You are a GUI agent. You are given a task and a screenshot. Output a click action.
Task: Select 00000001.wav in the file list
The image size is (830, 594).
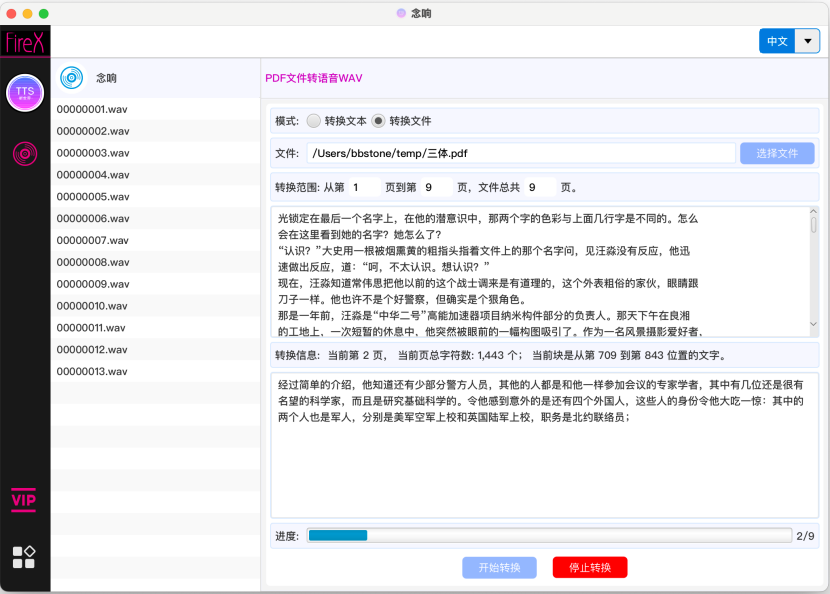click(x=156, y=109)
